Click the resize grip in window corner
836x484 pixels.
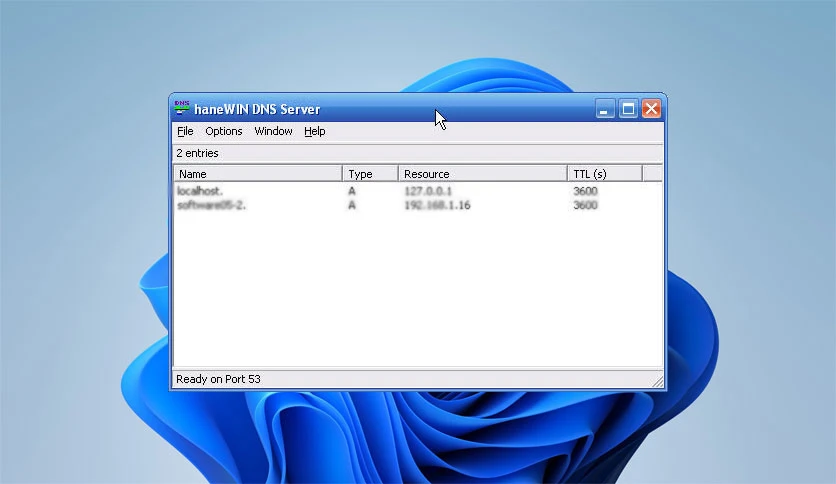coord(658,381)
